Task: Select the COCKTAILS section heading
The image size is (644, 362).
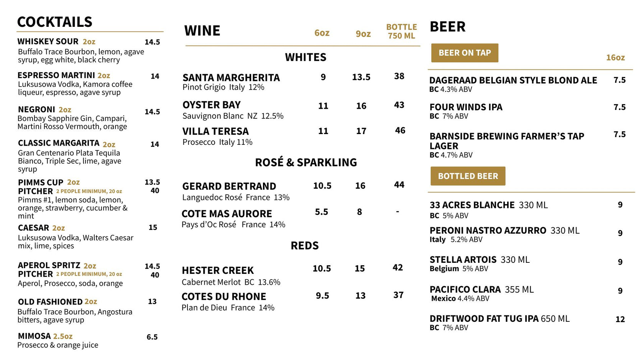Action: click(x=55, y=22)
